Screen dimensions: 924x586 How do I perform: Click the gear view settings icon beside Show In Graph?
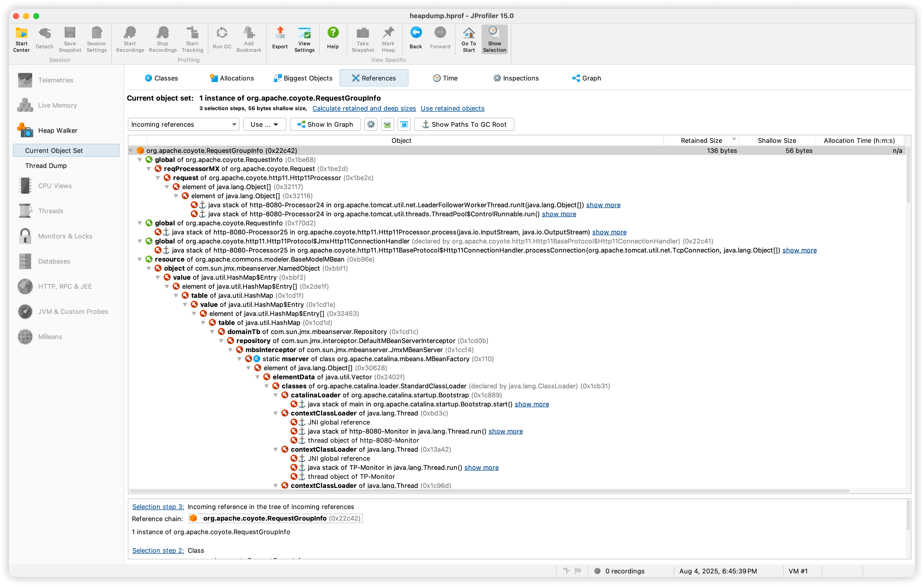click(x=371, y=124)
